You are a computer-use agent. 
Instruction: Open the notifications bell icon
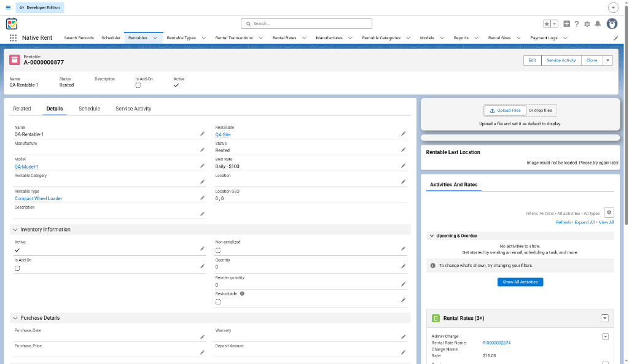pos(598,24)
